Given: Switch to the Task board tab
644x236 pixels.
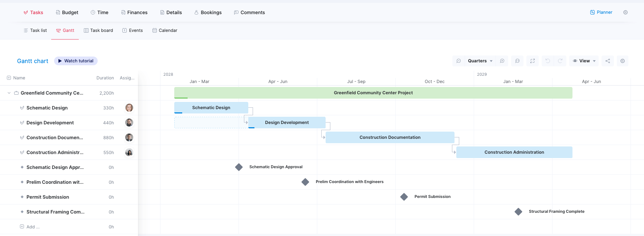Looking at the screenshot, I should [x=98, y=30].
